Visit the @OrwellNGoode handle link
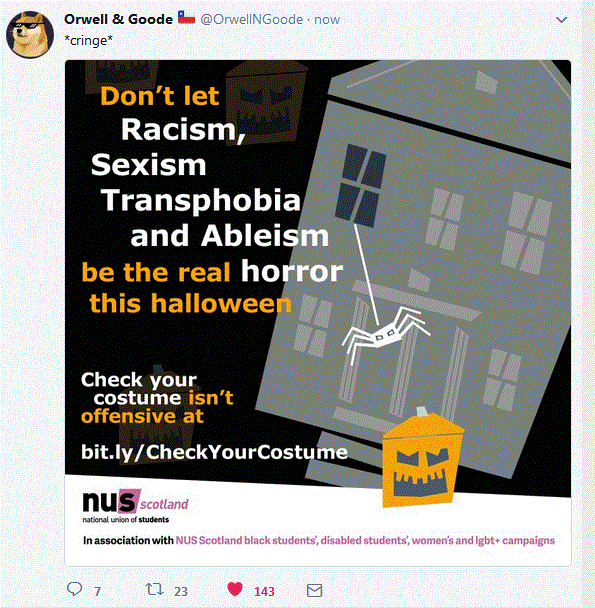The image size is (595, 608). pos(252,19)
